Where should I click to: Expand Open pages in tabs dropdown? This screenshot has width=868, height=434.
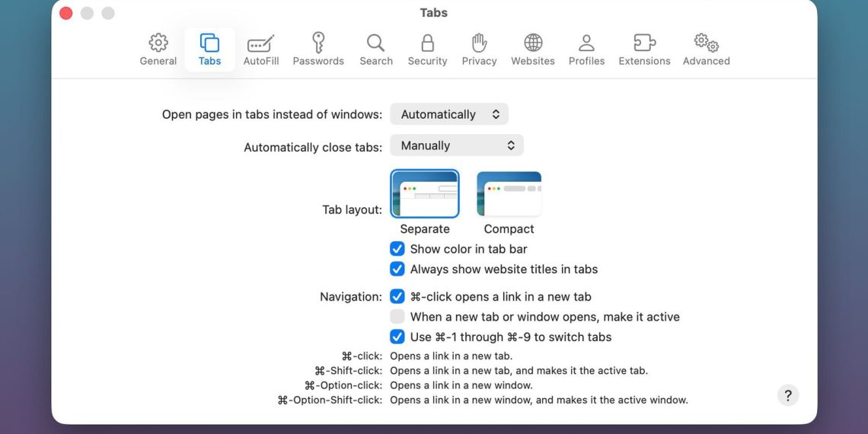(449, 114)
